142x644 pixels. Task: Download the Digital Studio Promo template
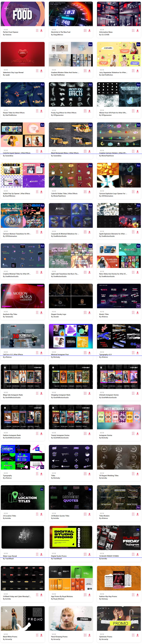[x=89, y=554]
